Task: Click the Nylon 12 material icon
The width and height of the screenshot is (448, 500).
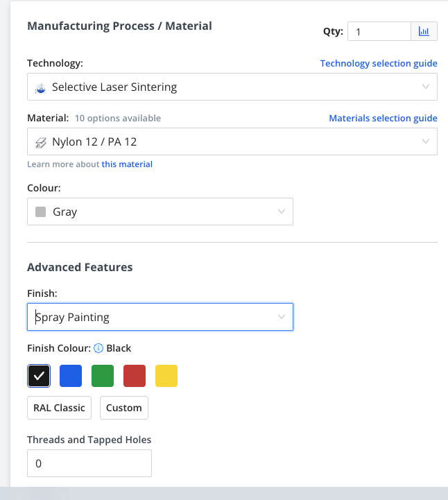Action: 41,142
